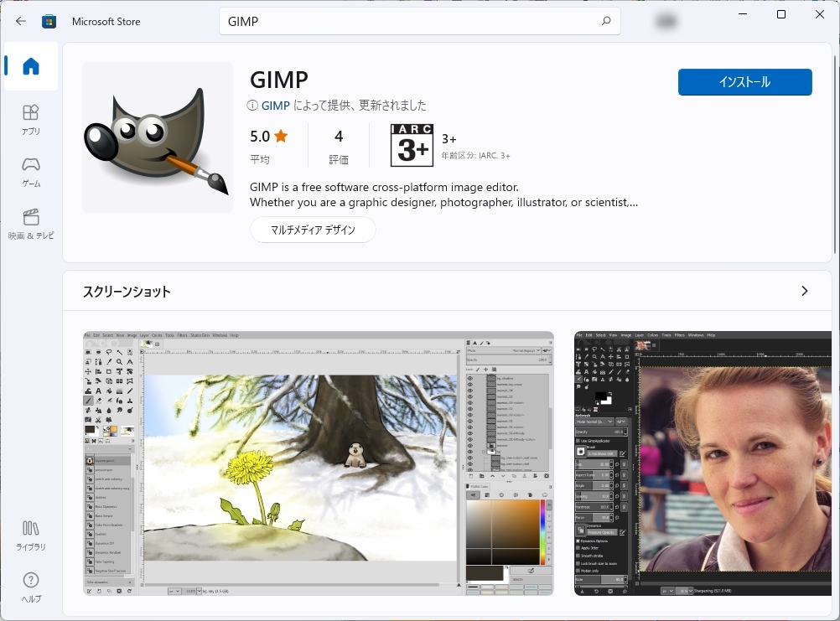
Task: Open the GIMP publisher link
Action: (274, 106)
